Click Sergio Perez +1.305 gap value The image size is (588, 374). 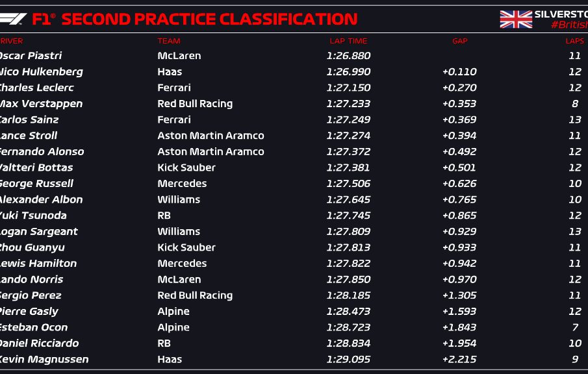[x=459, y=295]
